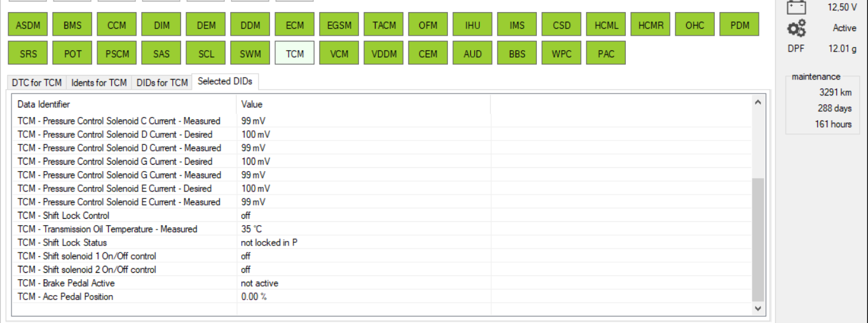
Task: Click the Data Identifier column header
Action: [44, 104]
